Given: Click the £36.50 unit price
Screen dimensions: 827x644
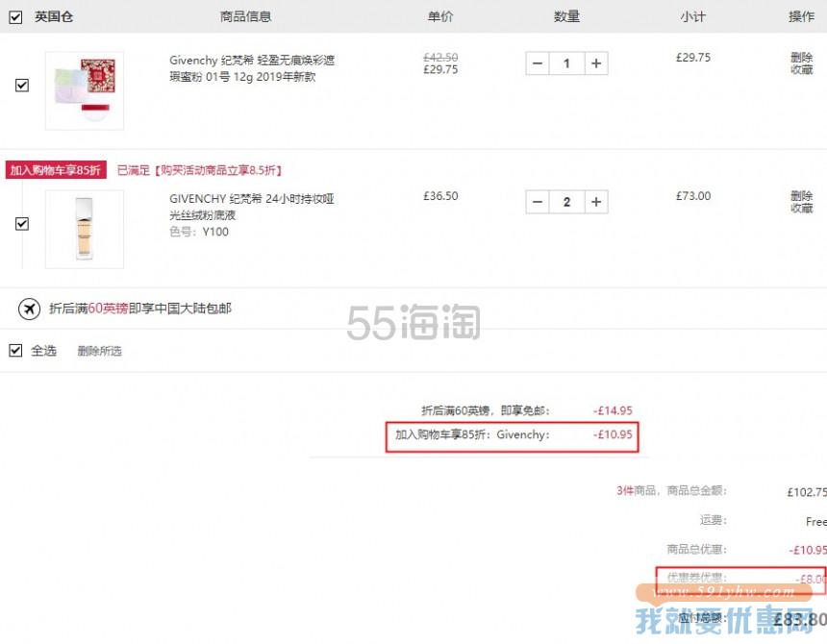Looking at the screenshot, I should coord(440,196).
